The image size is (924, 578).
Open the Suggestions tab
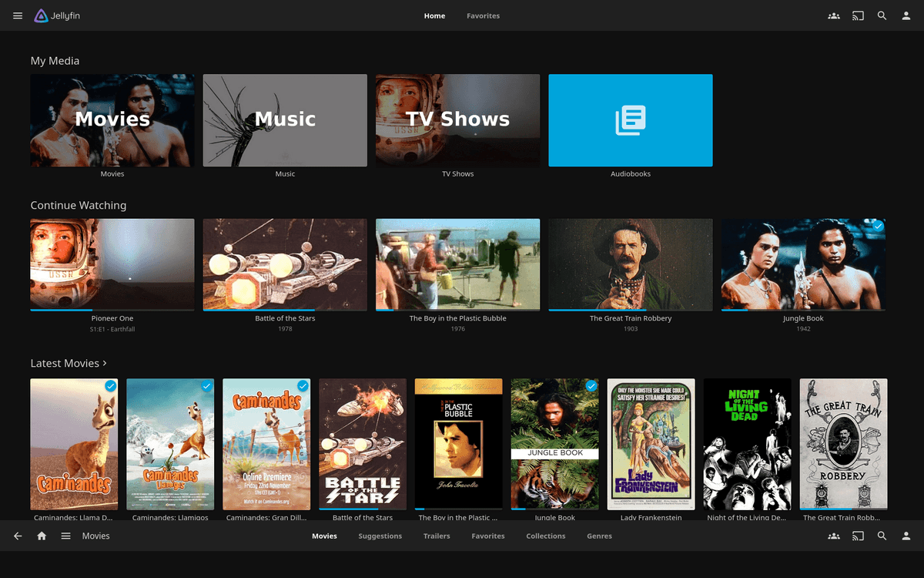tap(380, 536)
